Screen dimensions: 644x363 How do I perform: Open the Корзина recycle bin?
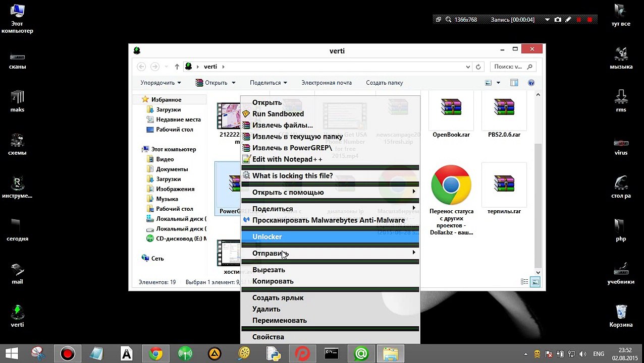[621, 317]
